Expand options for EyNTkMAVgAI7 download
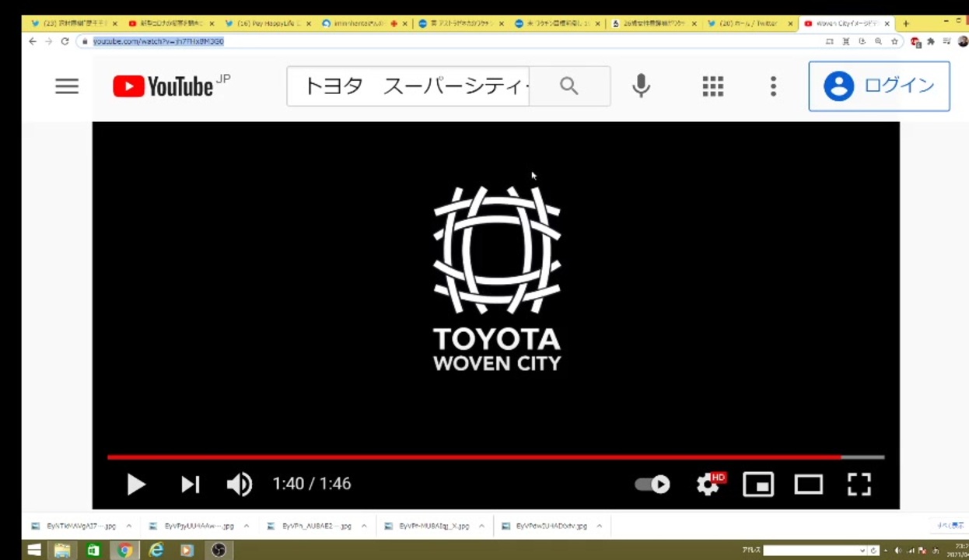 coord(128,526)
